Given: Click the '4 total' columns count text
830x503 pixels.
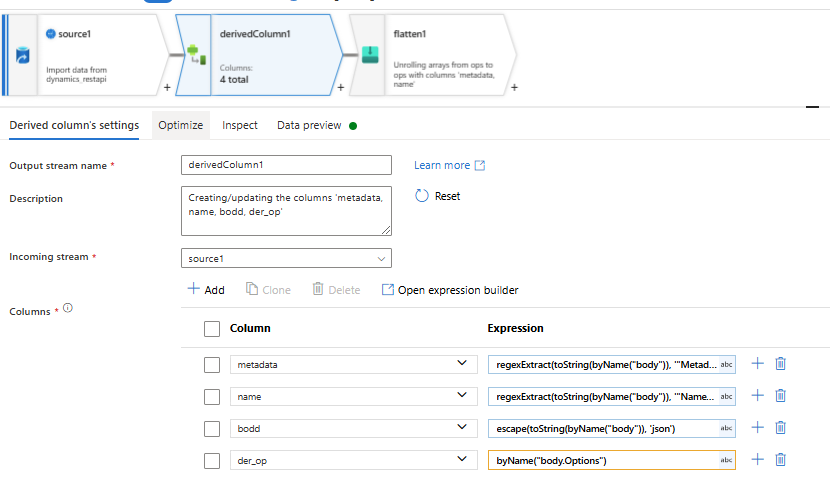Looking at the screenshot, I should pyautogui.click(x=234, y=79).
